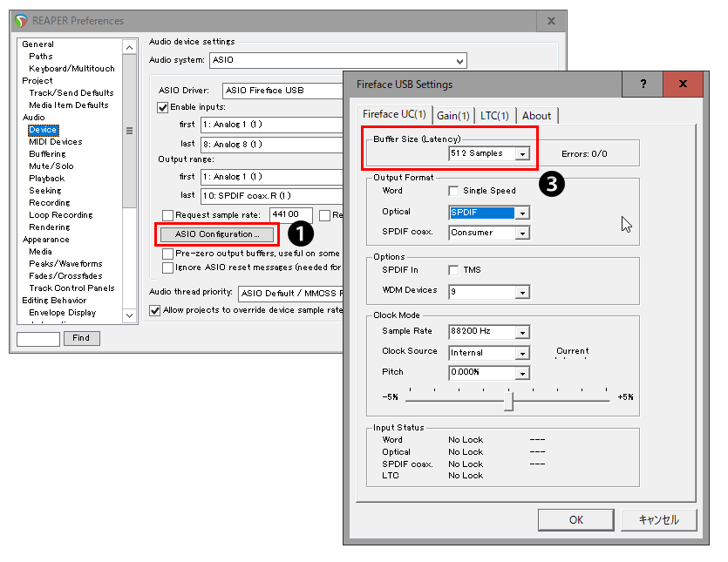Open the Audio system dropdown

coord(459,61)
